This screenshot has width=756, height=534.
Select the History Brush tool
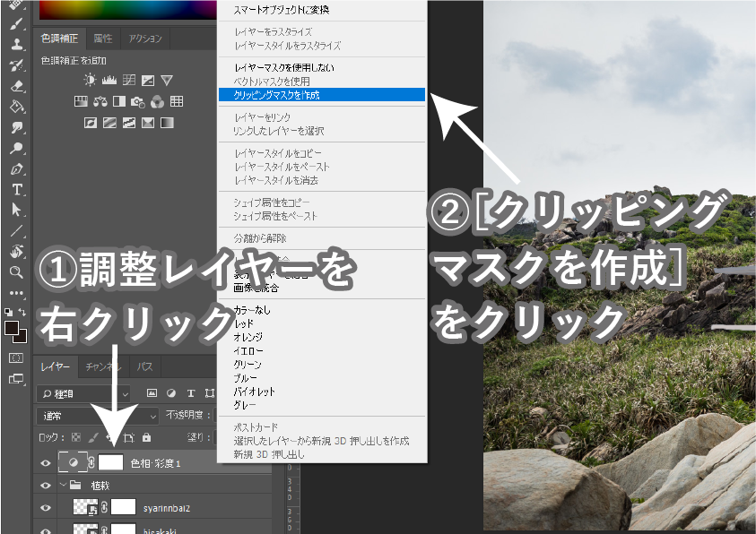coord(16,65)
